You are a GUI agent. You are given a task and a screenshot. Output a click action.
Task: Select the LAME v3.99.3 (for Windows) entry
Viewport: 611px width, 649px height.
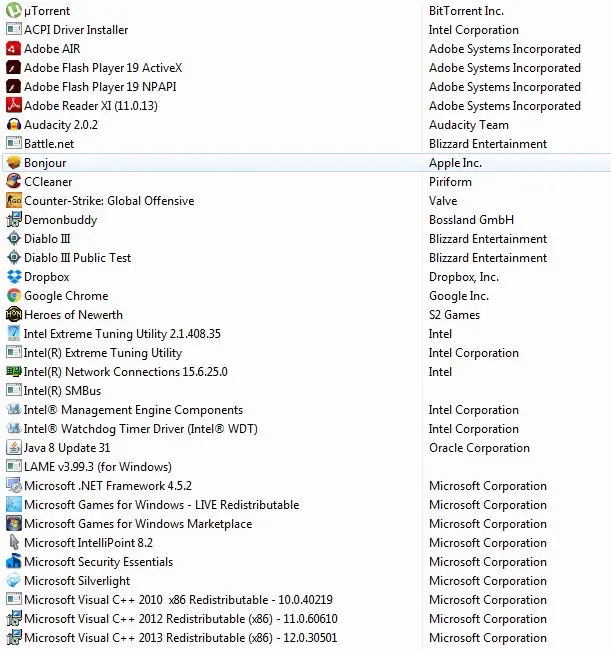tap(98, 467)
